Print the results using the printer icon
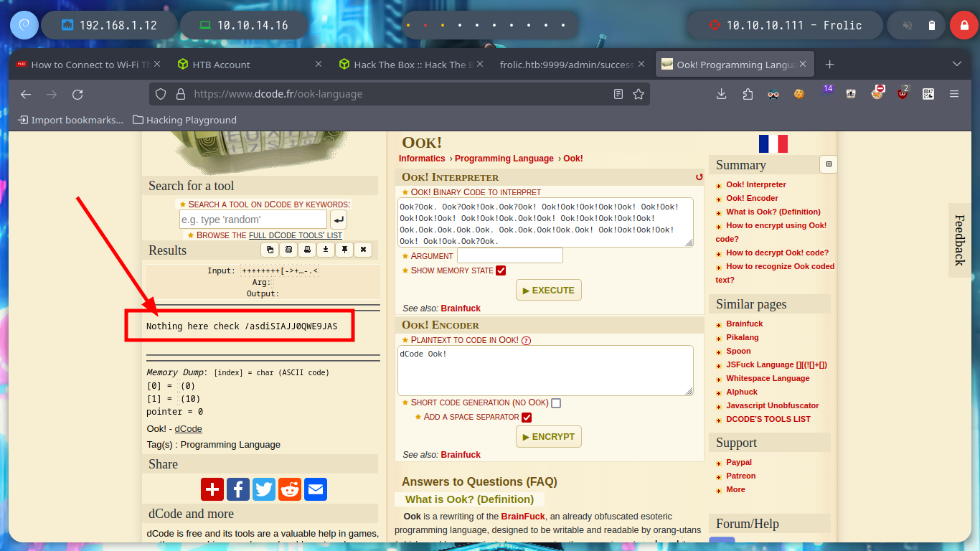The width and height of the screenshot is (980, 551). pyautogui.click(x=307, y=250)
